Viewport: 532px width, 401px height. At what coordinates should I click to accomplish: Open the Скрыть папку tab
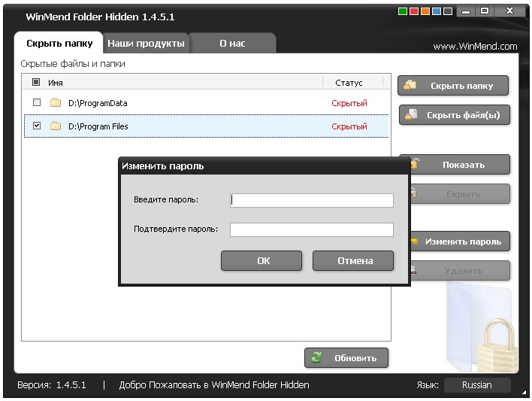tap(59, 43)
